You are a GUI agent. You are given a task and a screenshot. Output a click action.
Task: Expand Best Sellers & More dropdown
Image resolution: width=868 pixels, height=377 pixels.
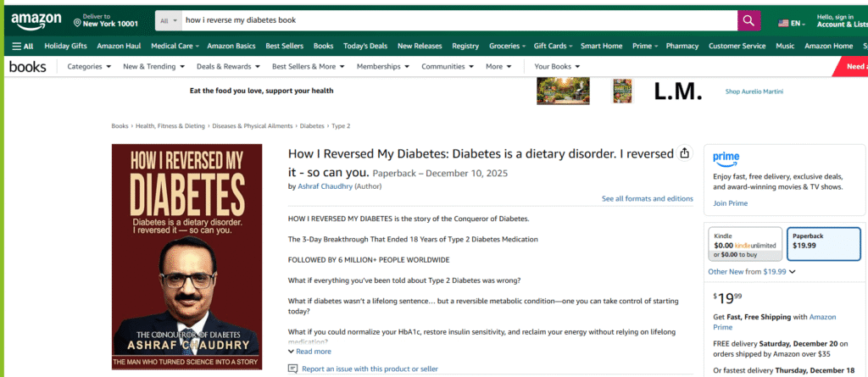coord(309,66)
